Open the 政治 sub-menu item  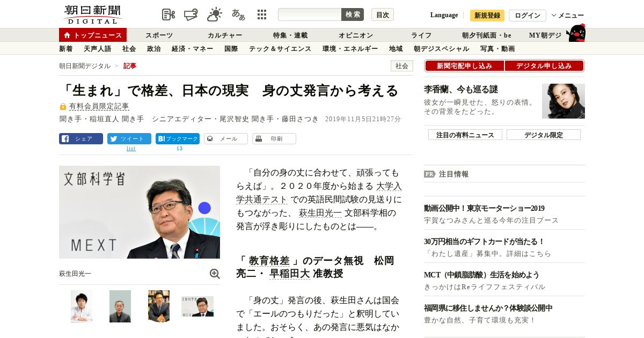(153, 49)
